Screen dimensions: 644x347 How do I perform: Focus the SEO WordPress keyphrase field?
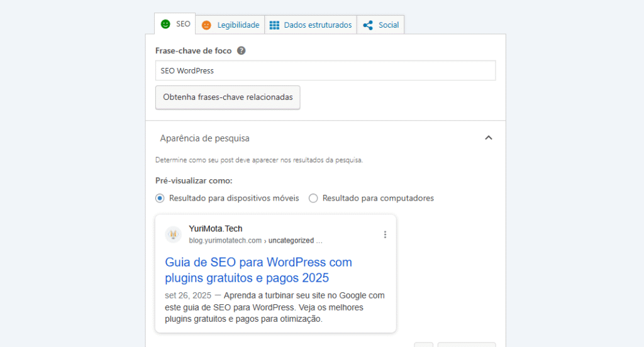pos(325,71)
